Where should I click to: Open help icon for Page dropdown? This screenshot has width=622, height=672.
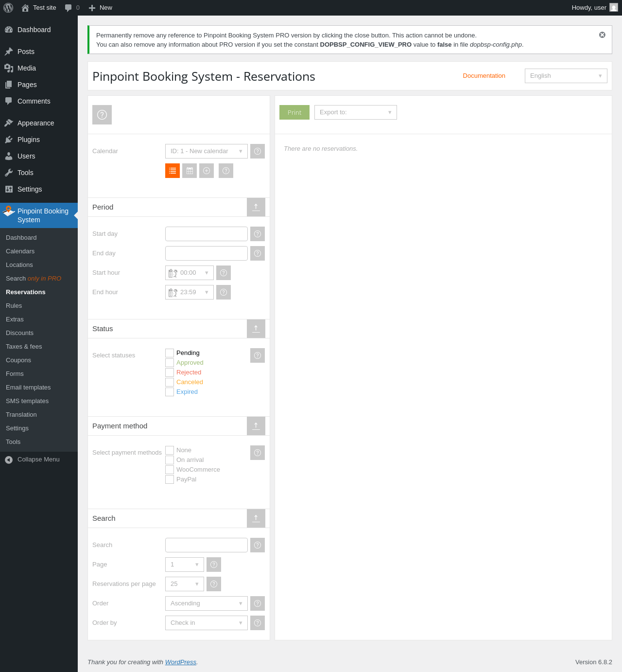(x=214, y=565)
